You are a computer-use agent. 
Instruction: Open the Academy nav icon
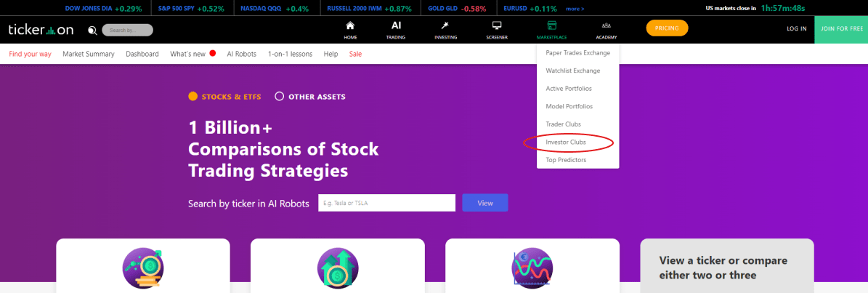pos(607,25)
